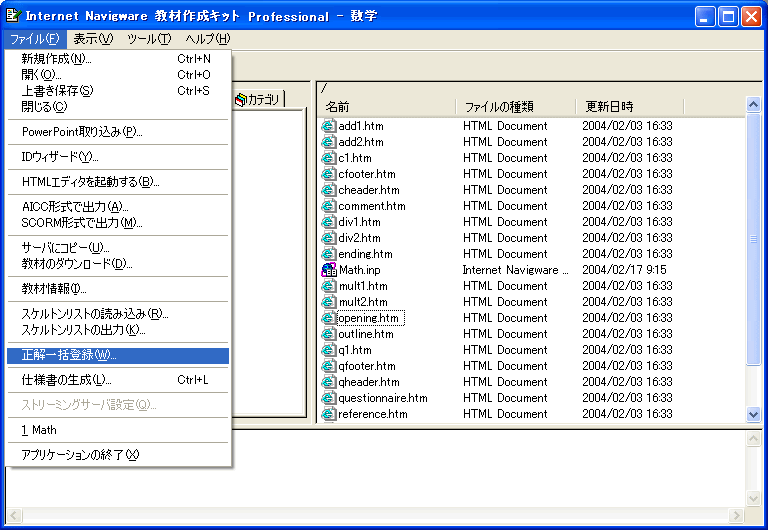The height and width of the screenshot is (530, 768).
Task: Click the div1.htm file icon
Action: 328,222
